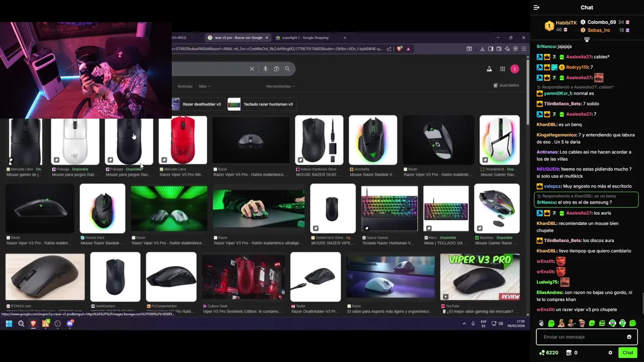This screenshot has width=644, height=362.
Task: Click Sebas_Iro in chat leaderboard
Action: (599, 30)
